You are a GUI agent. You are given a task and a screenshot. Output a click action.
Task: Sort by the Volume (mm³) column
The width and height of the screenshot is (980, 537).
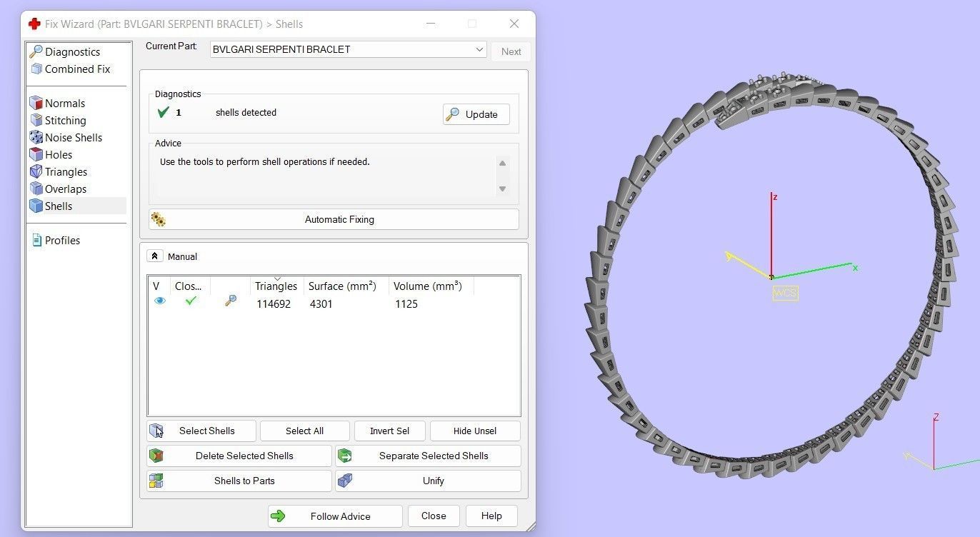(427, 286)
